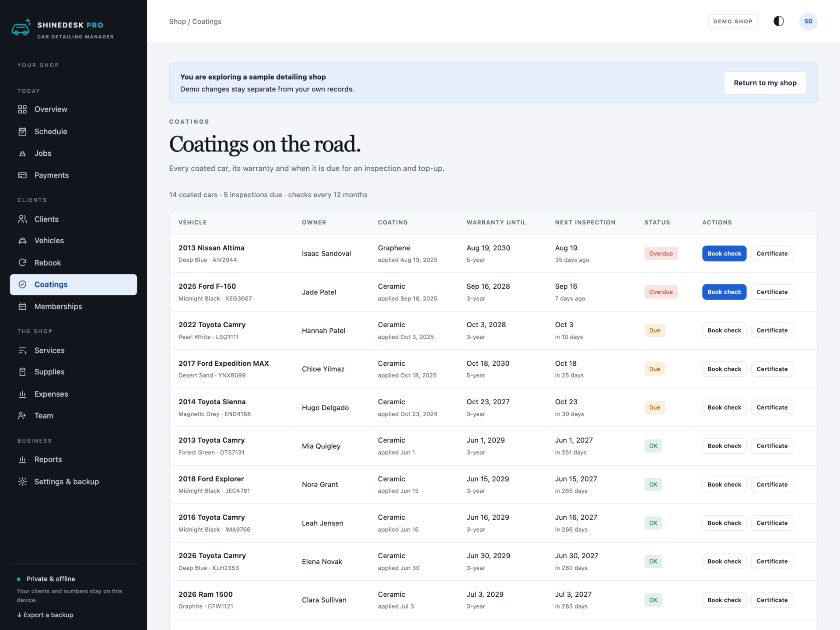
Task: Click the ShineDesk Pro car logo
Action: 21,27
